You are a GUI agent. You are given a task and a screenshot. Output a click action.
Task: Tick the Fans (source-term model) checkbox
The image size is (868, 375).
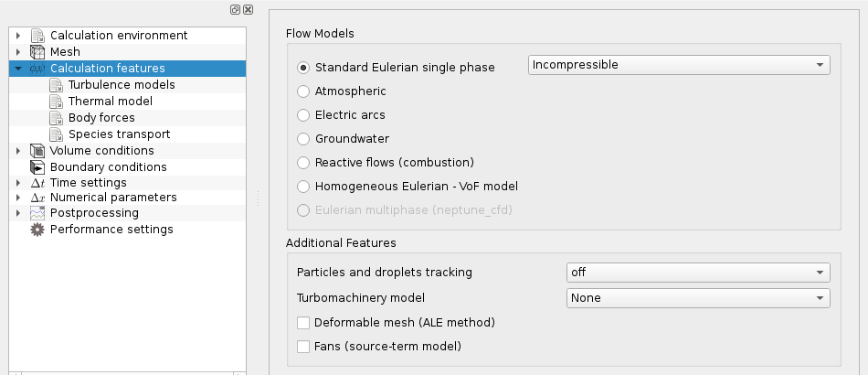click(x=303, y=347)
